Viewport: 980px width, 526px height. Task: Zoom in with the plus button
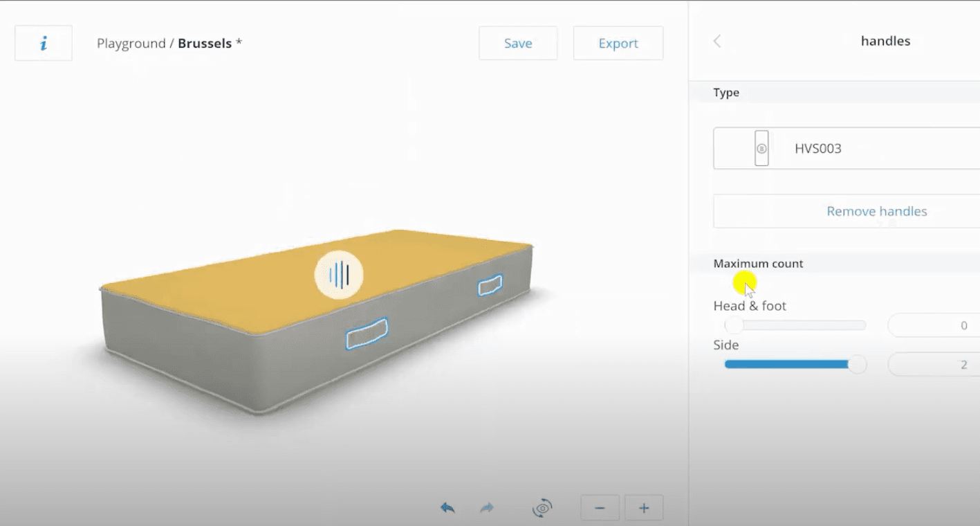pos(644,508)
